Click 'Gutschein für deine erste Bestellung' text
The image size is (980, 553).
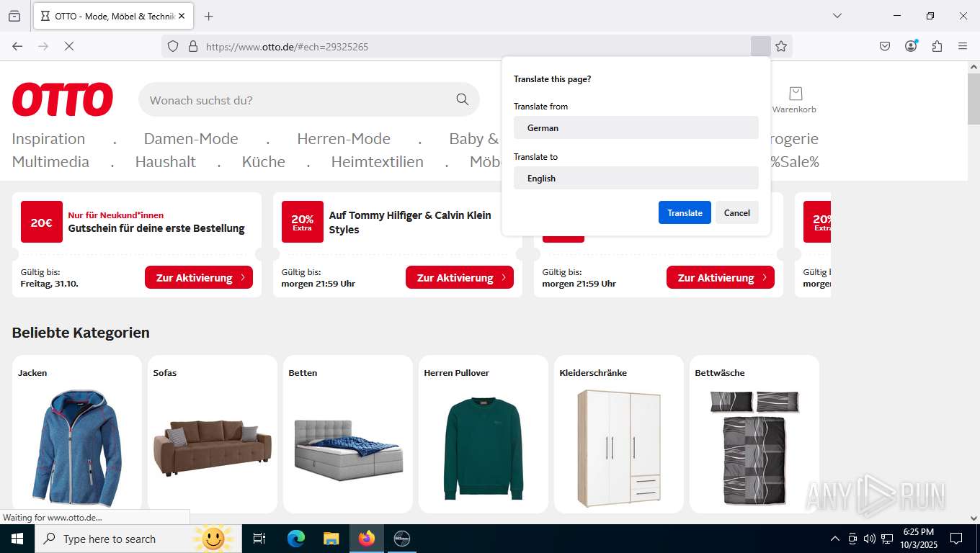[x=156, y=228]
